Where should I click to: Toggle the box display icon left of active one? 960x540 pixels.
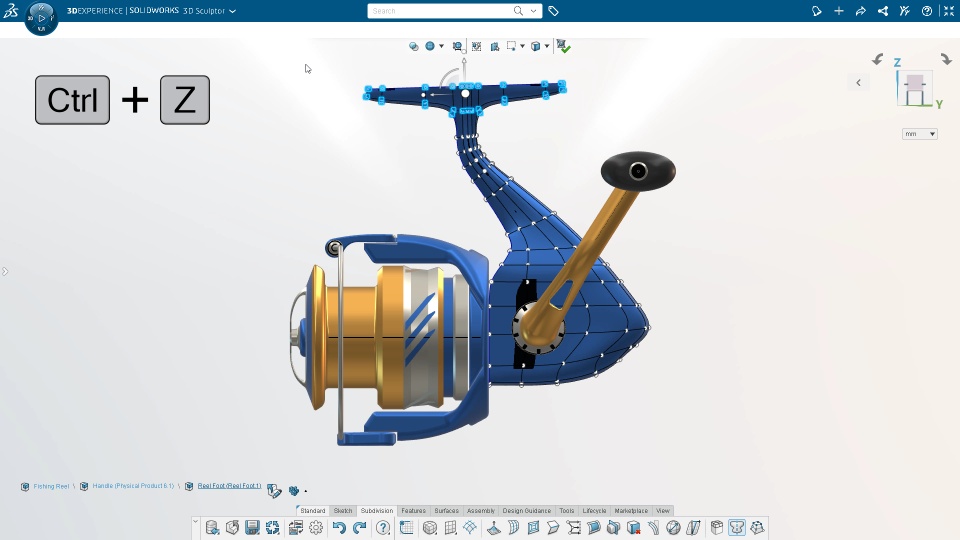717,527
